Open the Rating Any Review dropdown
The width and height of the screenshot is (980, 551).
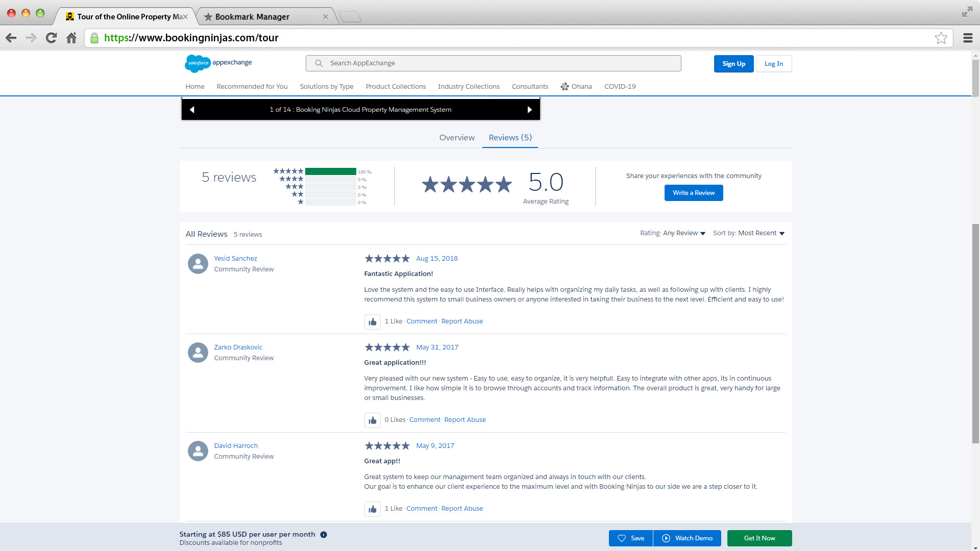[673, 233]
